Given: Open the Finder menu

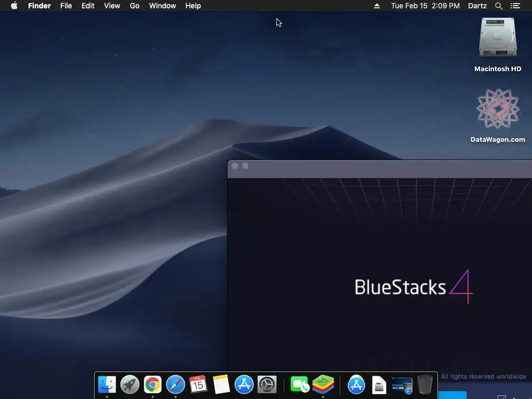Looking at the screenshot, I should [x=39, y=6].
